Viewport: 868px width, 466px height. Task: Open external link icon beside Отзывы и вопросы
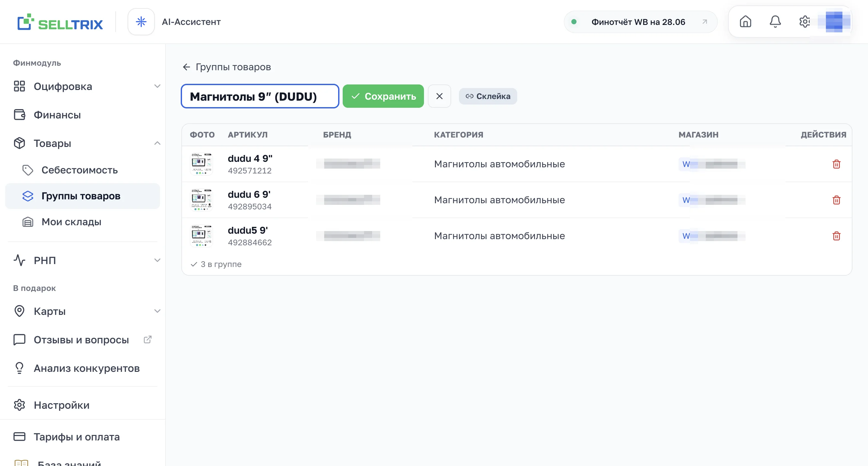[x=148, y=339]
